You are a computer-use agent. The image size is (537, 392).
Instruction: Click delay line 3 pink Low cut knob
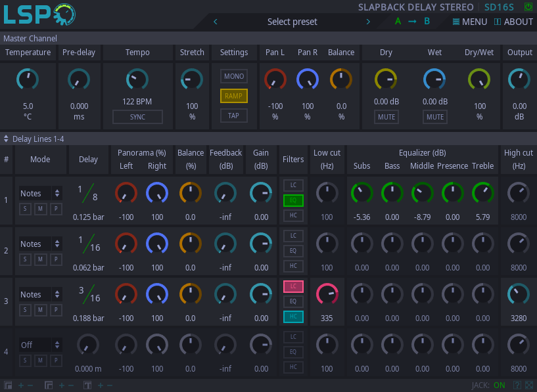pyautogui.click(x=327, y=294)
